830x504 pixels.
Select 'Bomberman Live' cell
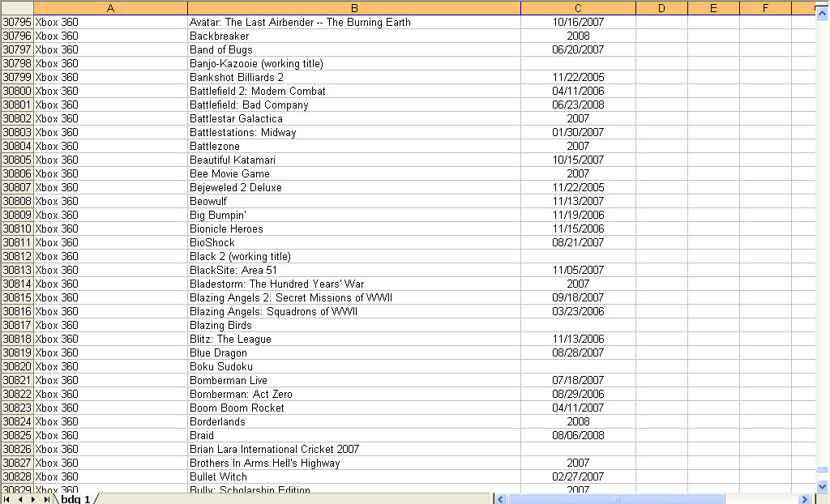point(354,380)
